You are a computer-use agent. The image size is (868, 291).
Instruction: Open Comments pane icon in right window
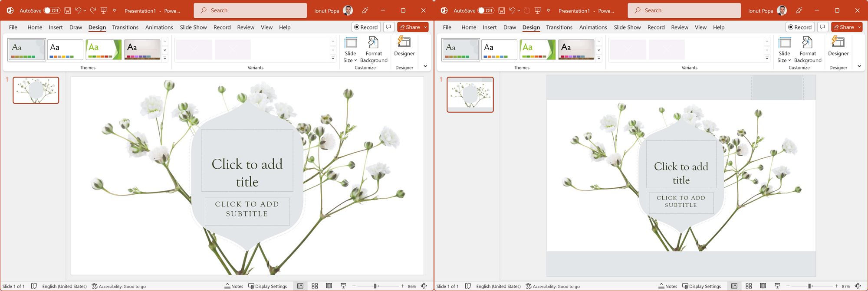point(822,27)
